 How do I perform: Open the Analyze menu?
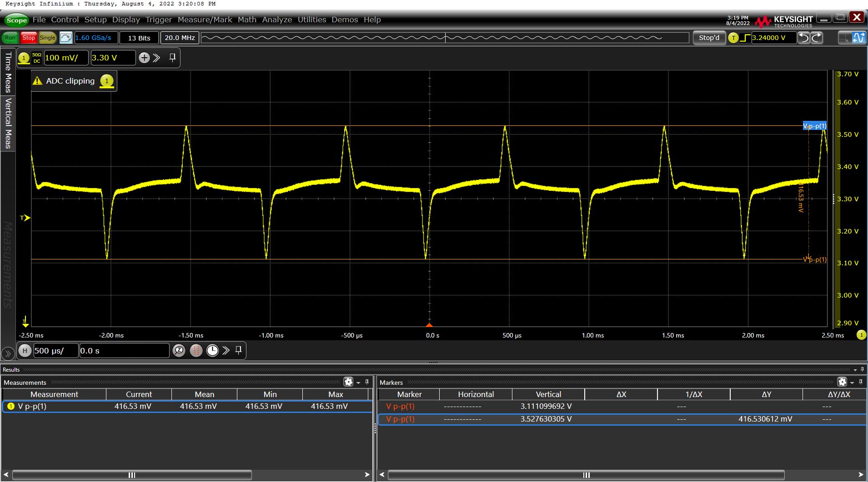(x=277, y=20)
